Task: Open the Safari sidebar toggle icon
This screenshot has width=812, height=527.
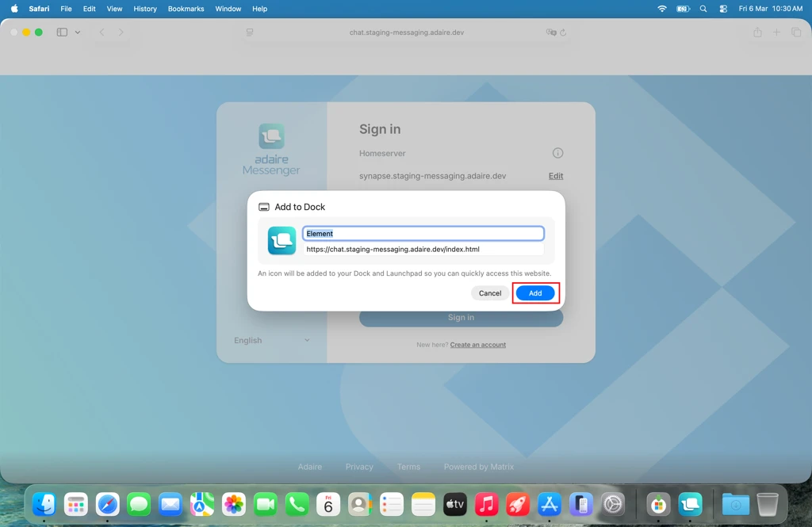Action: tap(62, 32)
